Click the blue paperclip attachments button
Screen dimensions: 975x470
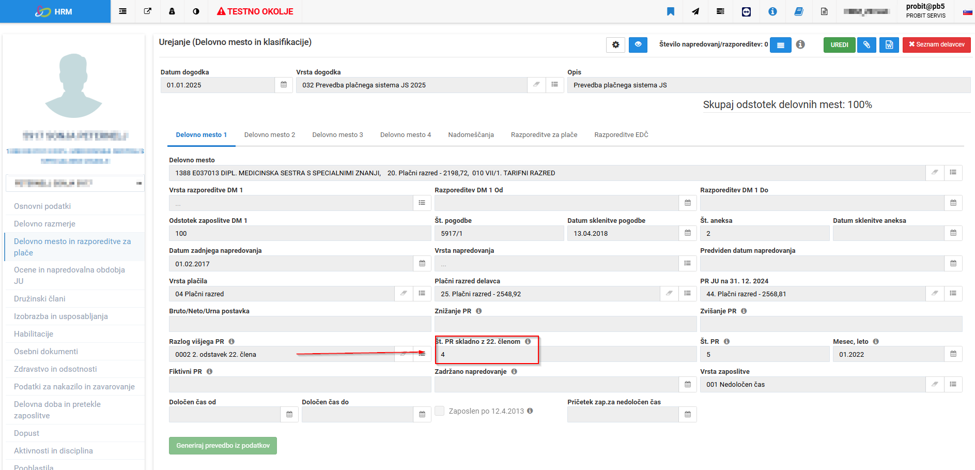(866, 45)
